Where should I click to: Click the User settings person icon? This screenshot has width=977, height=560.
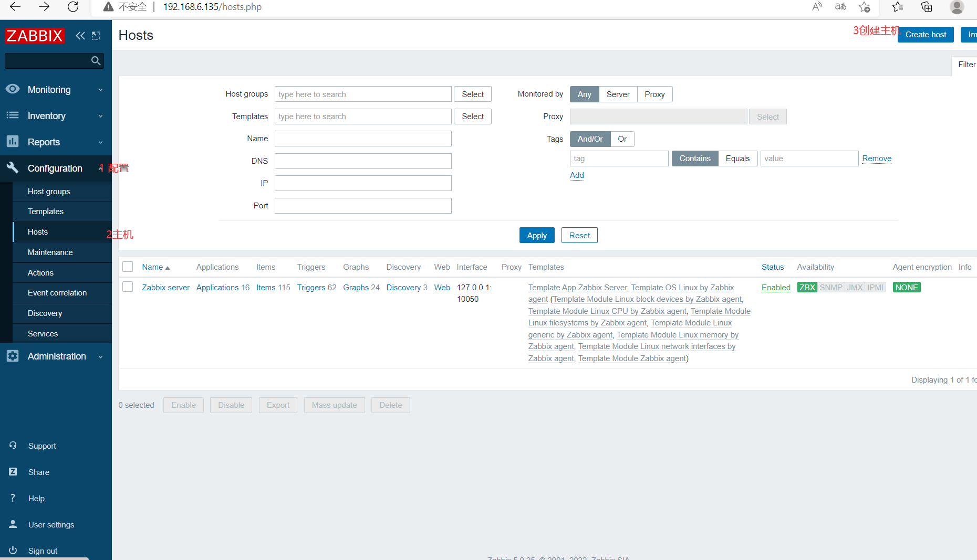pos(13,524)
